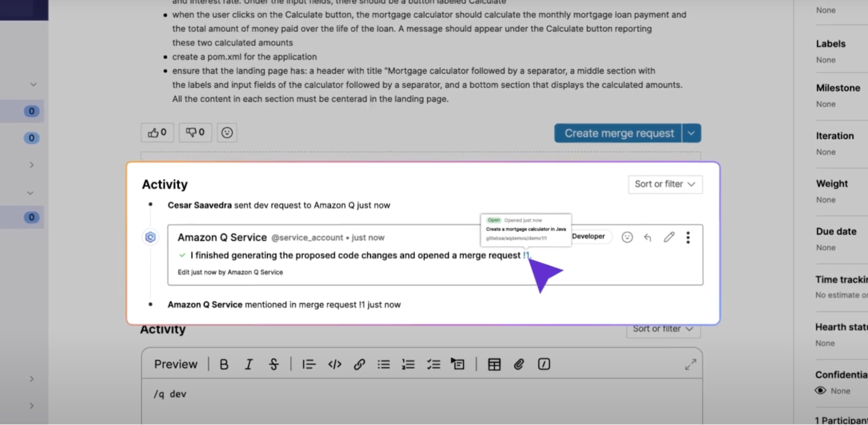
Task: Open !1 in the 'mentioned in merge request' note
Action: point(362,305)
